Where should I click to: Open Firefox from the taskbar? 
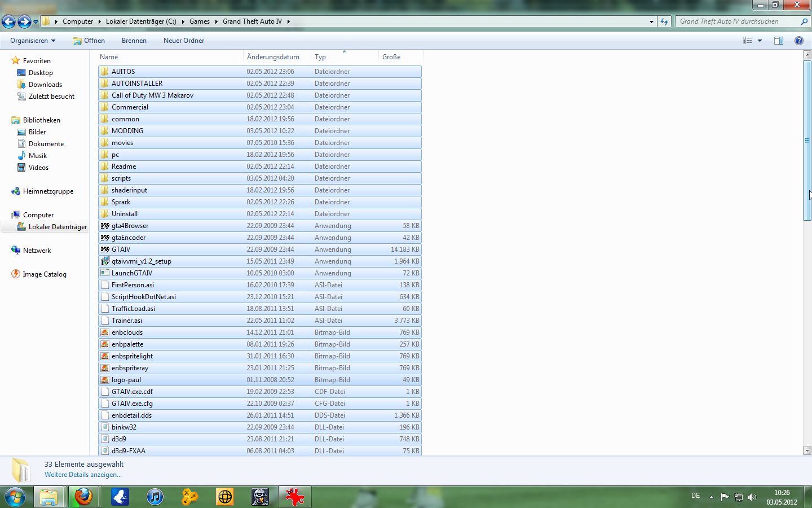[84, 497]
